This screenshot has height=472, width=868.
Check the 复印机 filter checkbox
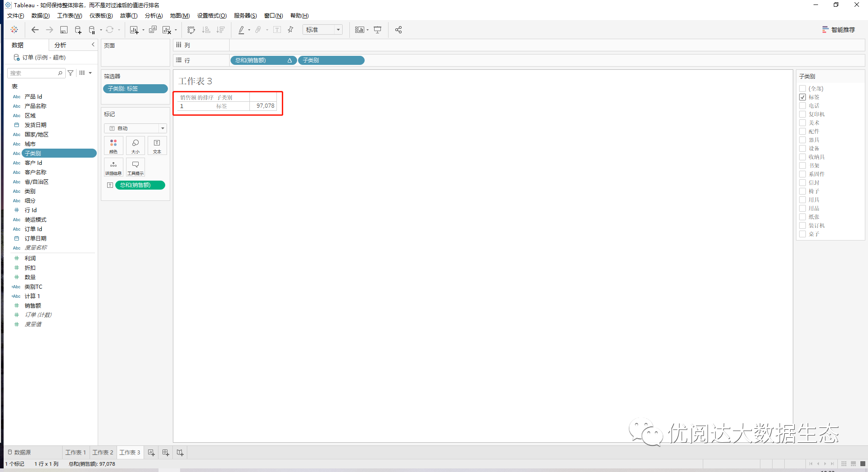coord(802,114)
